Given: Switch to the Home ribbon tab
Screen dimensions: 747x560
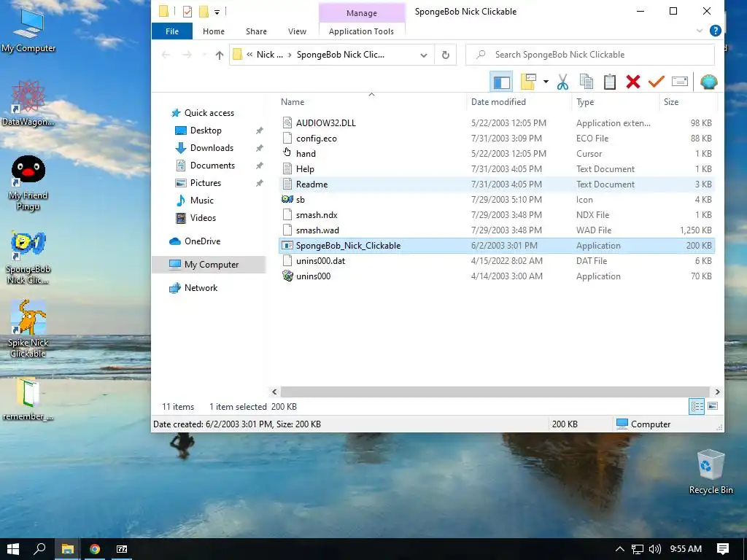Looking at the screenshot, I should (214, 31).
